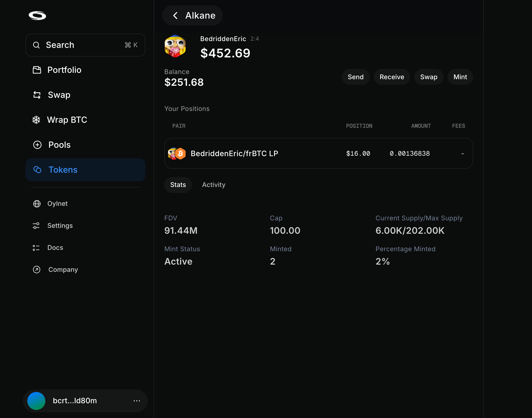Open the Company link

(63, 270)
